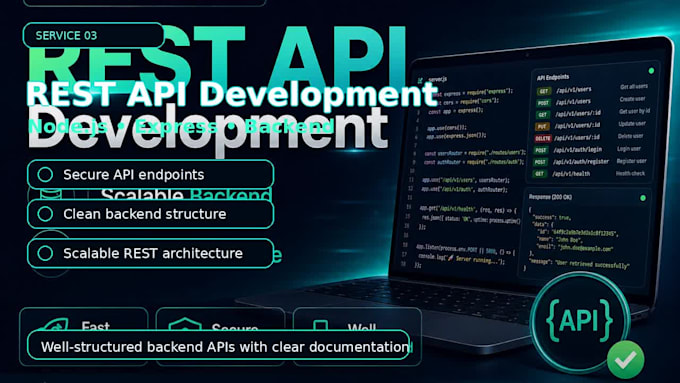The height and width of the screenshot is (383, 680).
Task: Click the Response (200 OK) heading
Action: click(x=550, y=197)
